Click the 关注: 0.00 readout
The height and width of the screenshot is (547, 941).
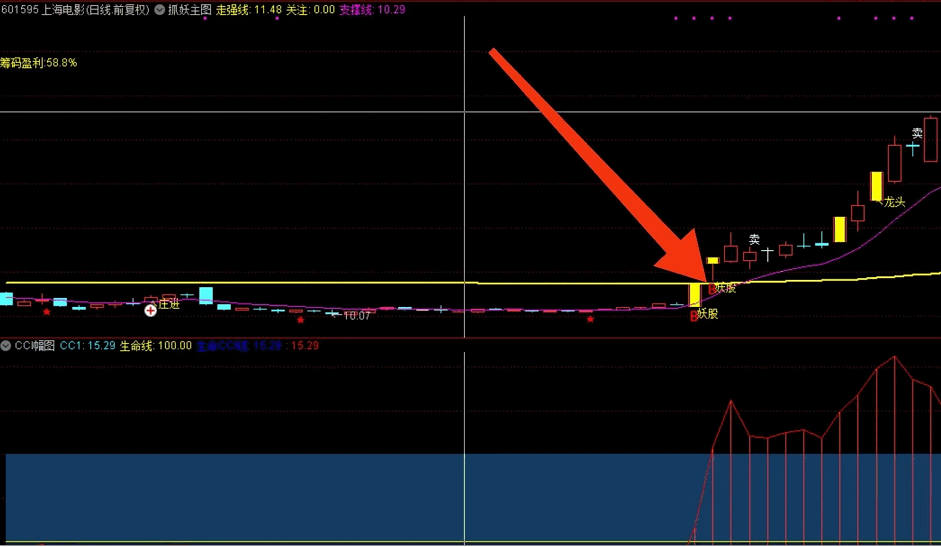(310, 10)
